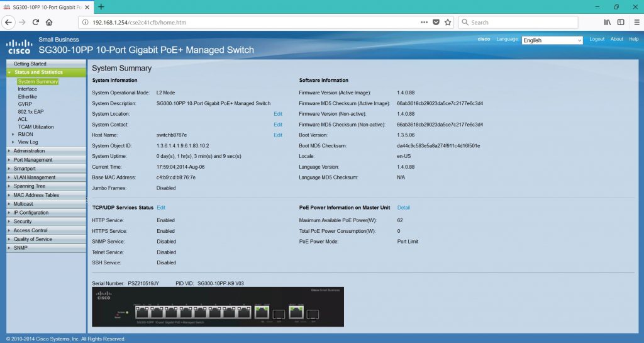
Task: Open the Firefox hamburger menu
Action: (x=636, y=22)
